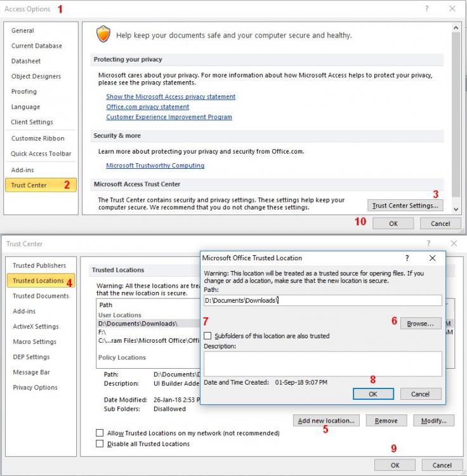Click Path column header in locations list
This screenshot has height=476, width=467.
click(x=106, y=305)
